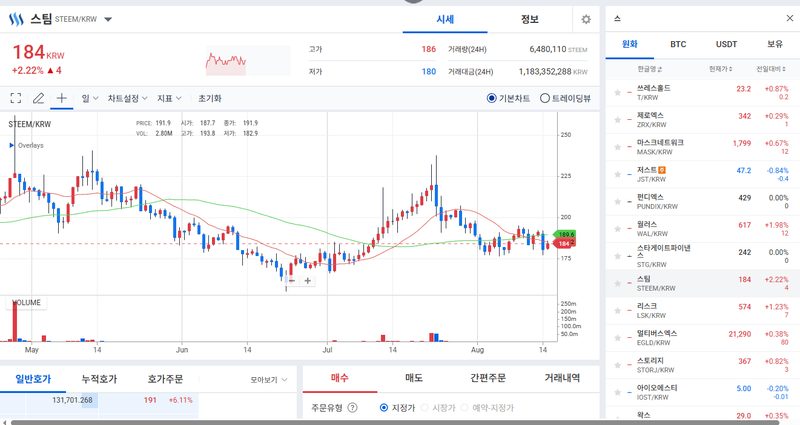This screenshot has height=425, width=800.
Task: Click the 191 price row in order book
Action: [x=99, y=400]
